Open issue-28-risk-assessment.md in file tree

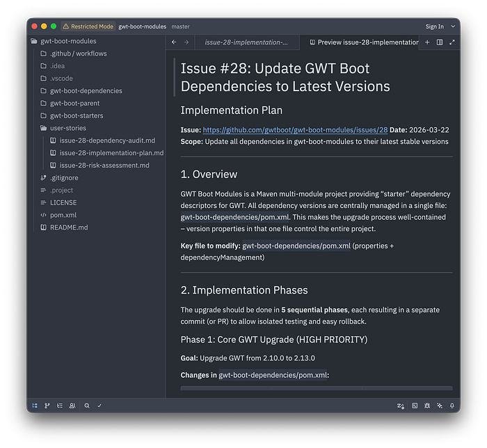point(104,166)
